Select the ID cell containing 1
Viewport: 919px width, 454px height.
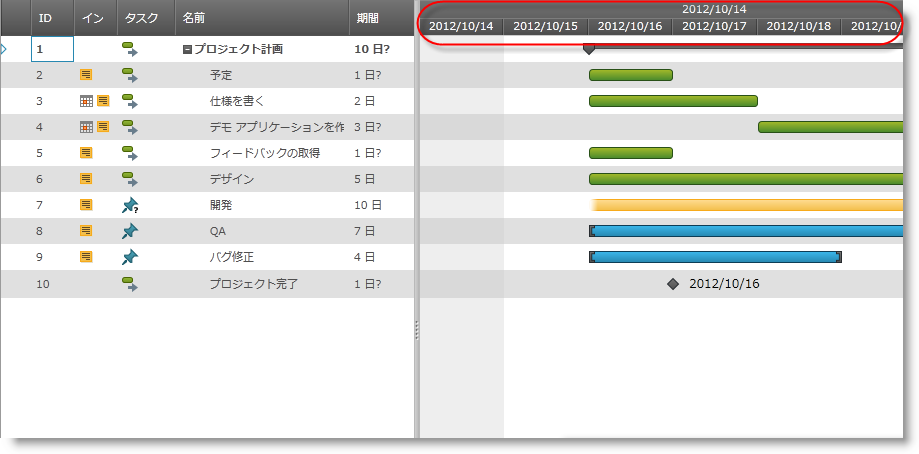52,49
